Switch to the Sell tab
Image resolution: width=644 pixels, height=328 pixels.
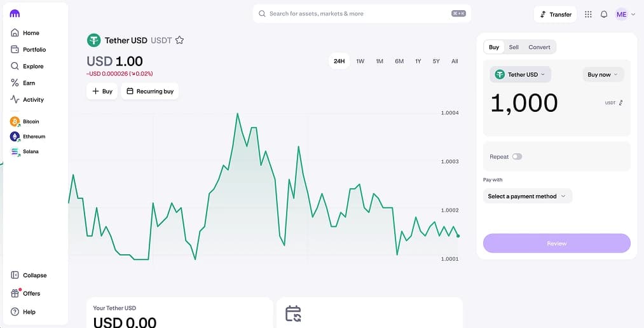[514, 47]
